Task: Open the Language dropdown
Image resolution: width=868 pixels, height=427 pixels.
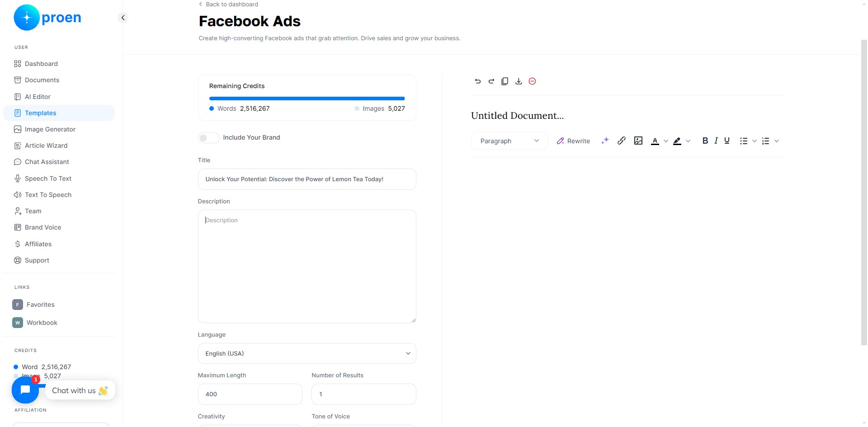Action: (307, 353)
